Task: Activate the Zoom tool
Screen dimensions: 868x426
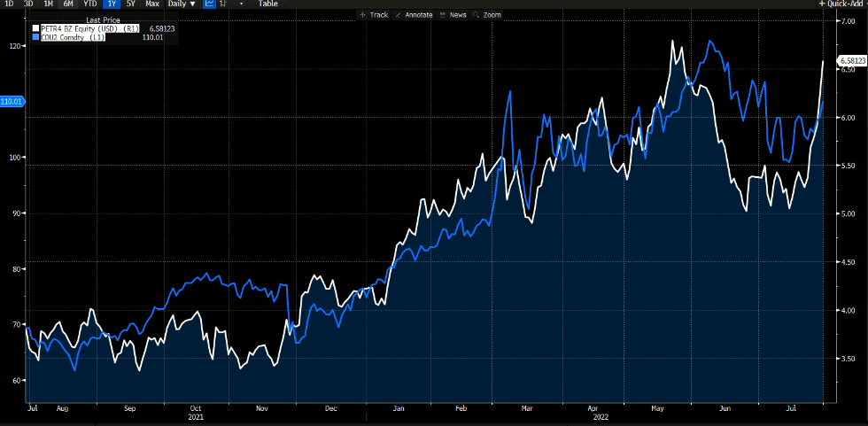Action: coord(487,15)
